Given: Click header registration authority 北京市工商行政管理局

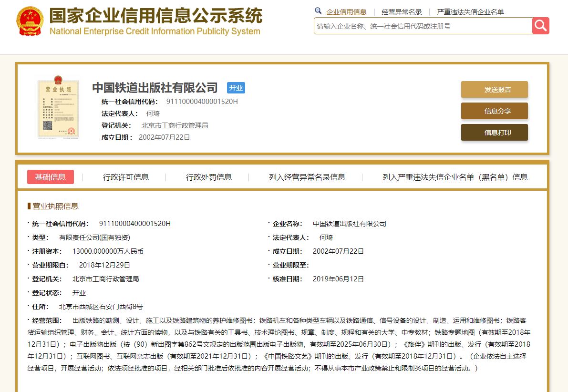Looking at the screenshot, I should [x=175, y=125].
